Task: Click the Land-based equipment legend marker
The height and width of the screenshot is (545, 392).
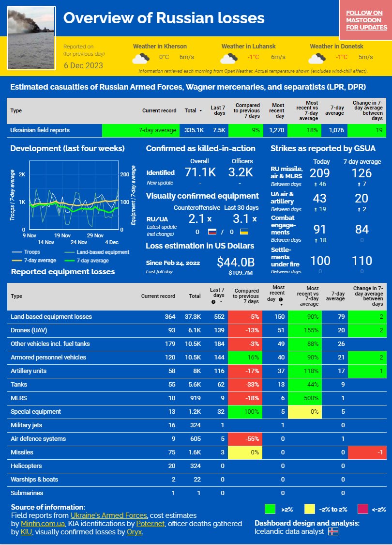Action: (x=69, y=252)
